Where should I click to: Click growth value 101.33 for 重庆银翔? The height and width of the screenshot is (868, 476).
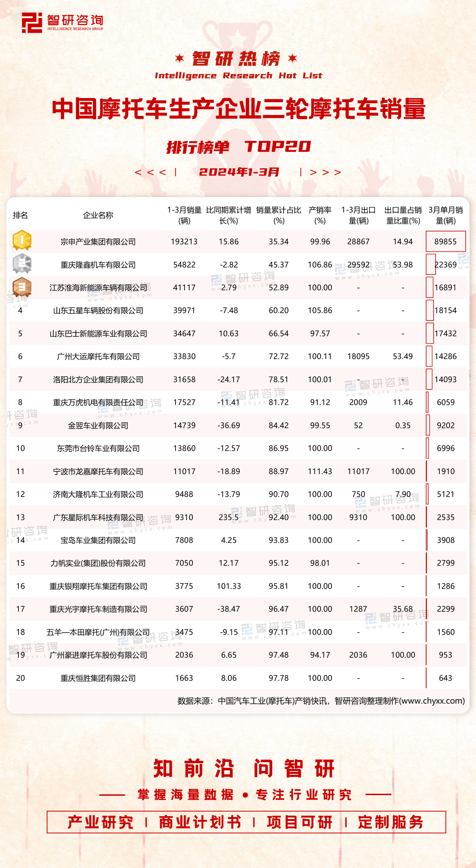(x=228, y=586)
